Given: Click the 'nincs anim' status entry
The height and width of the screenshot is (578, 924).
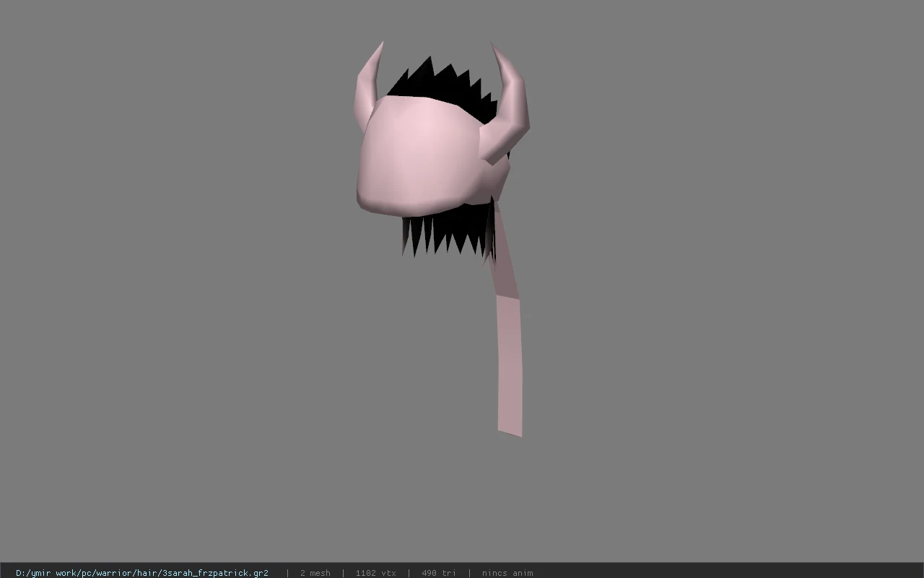Looking at the screenshot, I should click(507, 573).
